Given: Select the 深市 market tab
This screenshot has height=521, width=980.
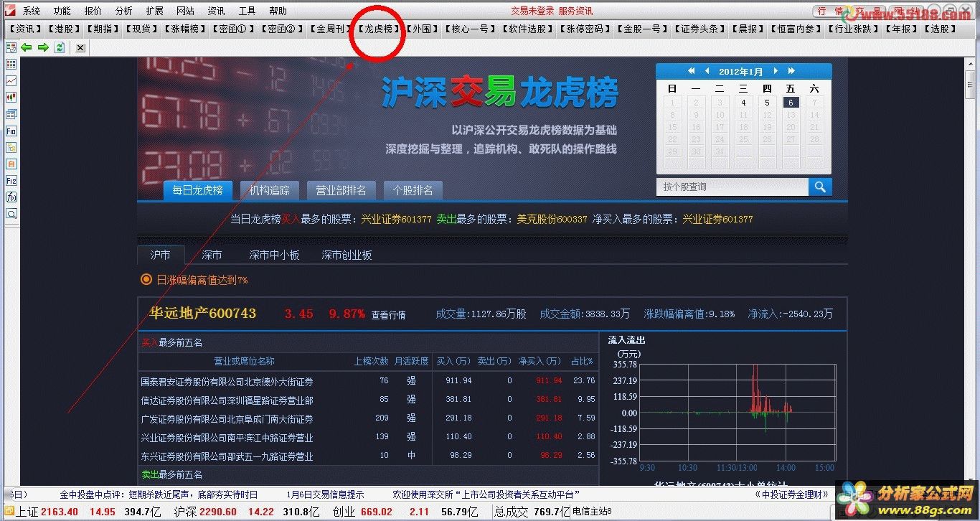Looking at the screenshot, I should pyautogui.click(x=212, y=255).
